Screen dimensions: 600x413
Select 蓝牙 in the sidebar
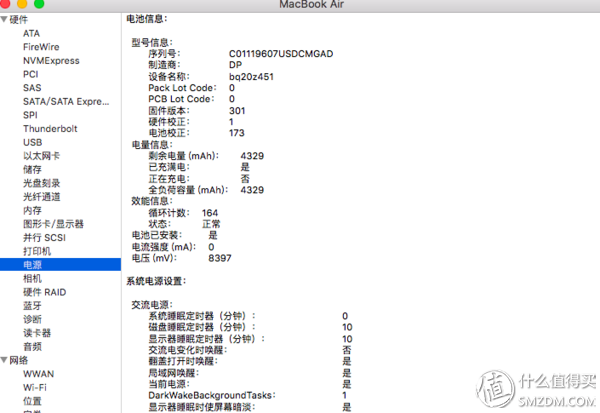pyautogui.click(x=32, y=306)
